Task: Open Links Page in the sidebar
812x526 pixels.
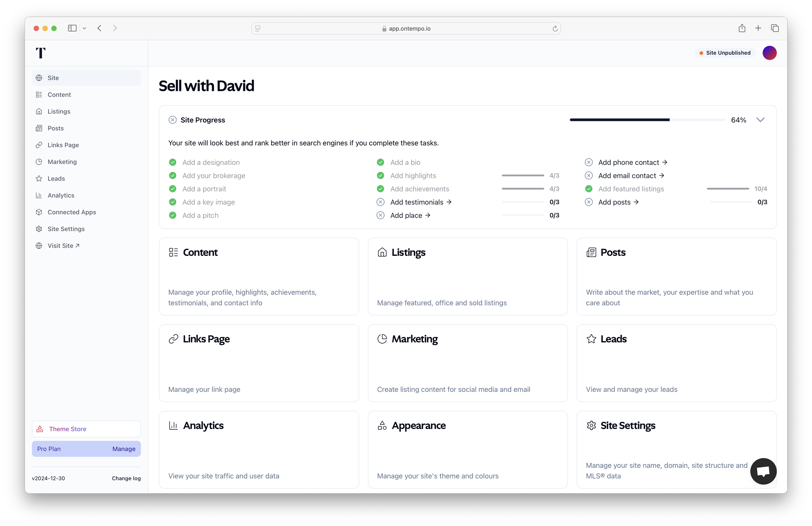Action: coord(86,145)
